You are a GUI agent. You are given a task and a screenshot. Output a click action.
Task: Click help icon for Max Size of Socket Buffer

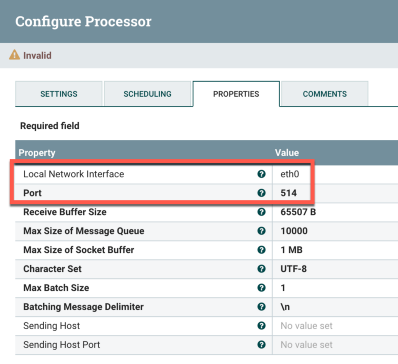click(x=261, y=250)
